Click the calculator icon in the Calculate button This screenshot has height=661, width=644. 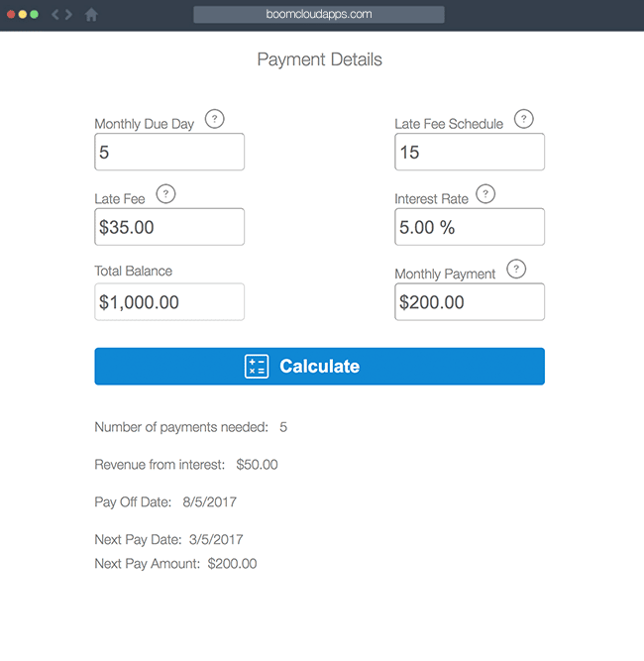click(257, 367)
